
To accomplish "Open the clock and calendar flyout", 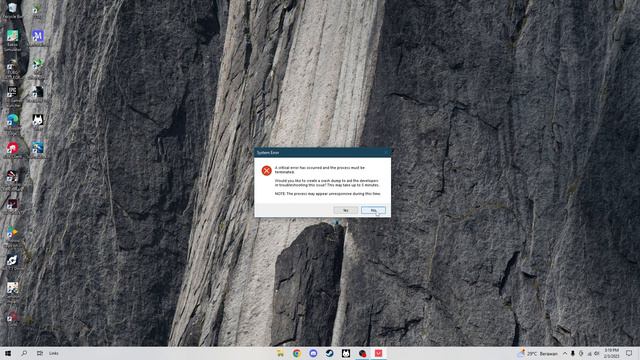I will pyautogui.click(x=612, y=353).
